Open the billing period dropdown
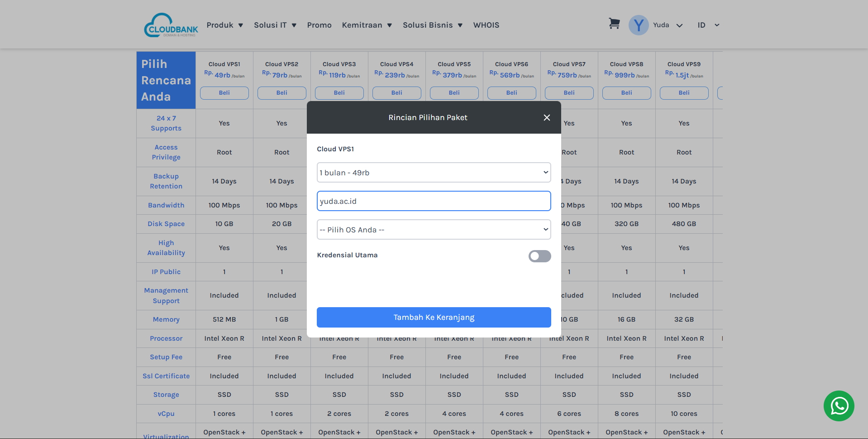Screen dimensions: 868x439 pos(434,173)
